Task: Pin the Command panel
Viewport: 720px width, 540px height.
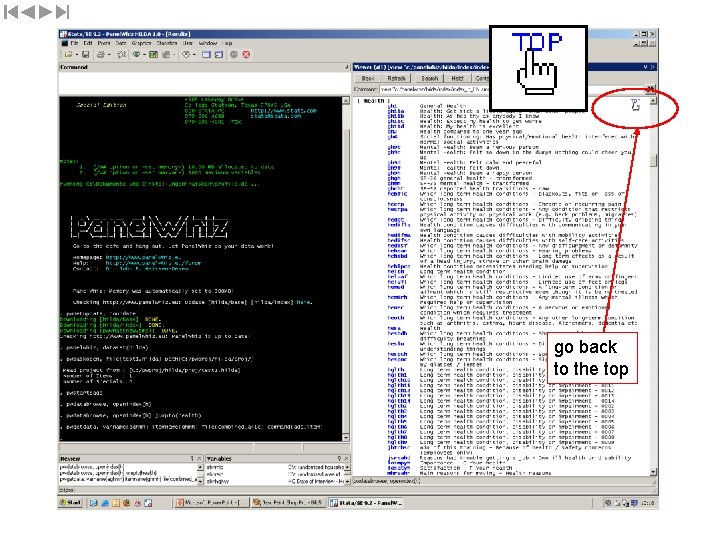Action: 347,67
